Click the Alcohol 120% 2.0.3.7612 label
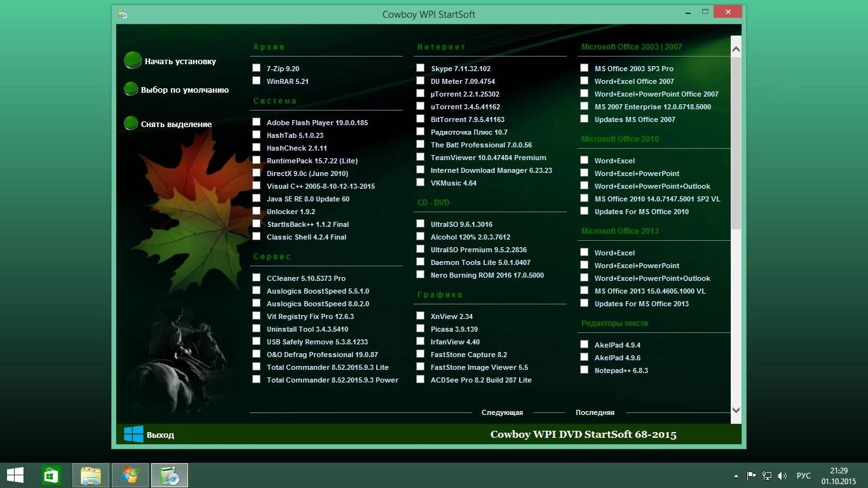The height and width of the screenshot is (488, 868). coord(470,237)
